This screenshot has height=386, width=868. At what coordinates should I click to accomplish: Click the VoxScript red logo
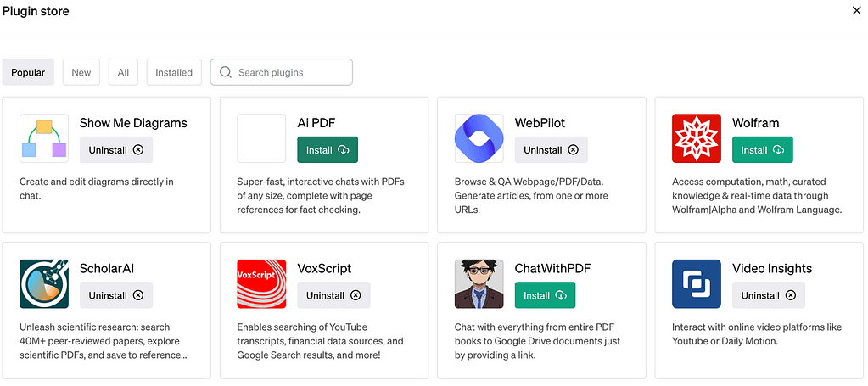[x=261, y=283]
